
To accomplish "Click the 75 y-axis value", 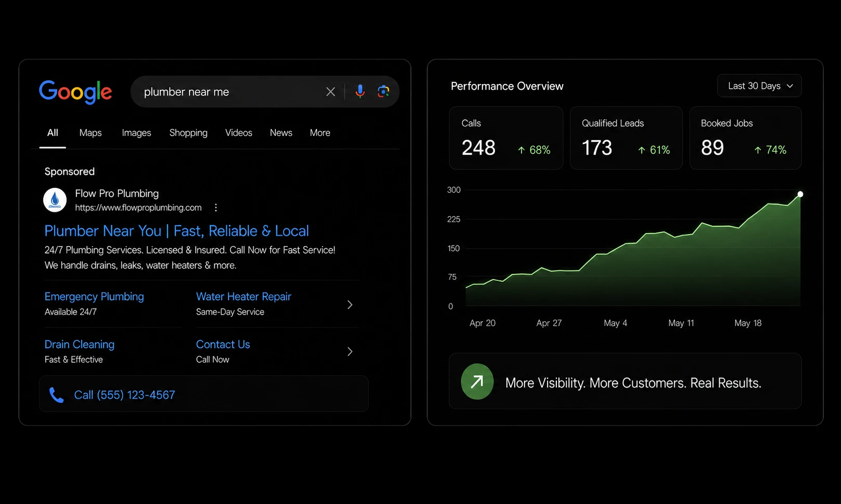I will [x=452, y=277].
